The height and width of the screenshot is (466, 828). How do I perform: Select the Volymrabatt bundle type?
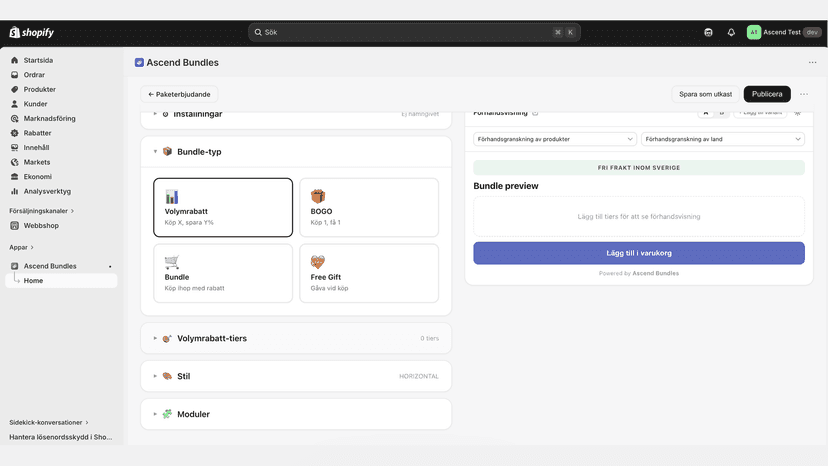tap(223, 208)
